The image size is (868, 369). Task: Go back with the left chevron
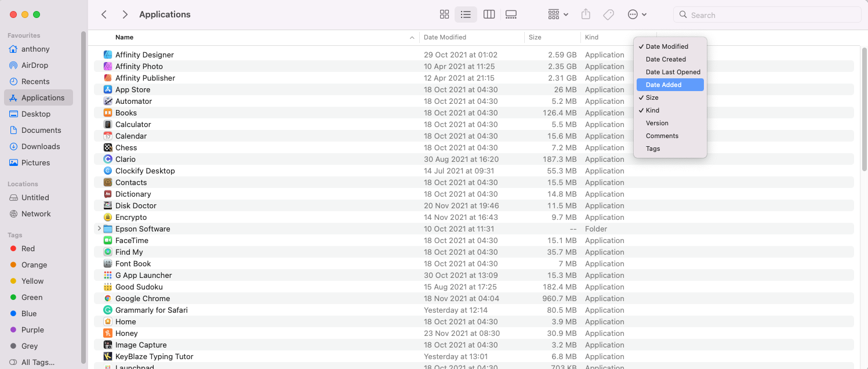[104, 15]
